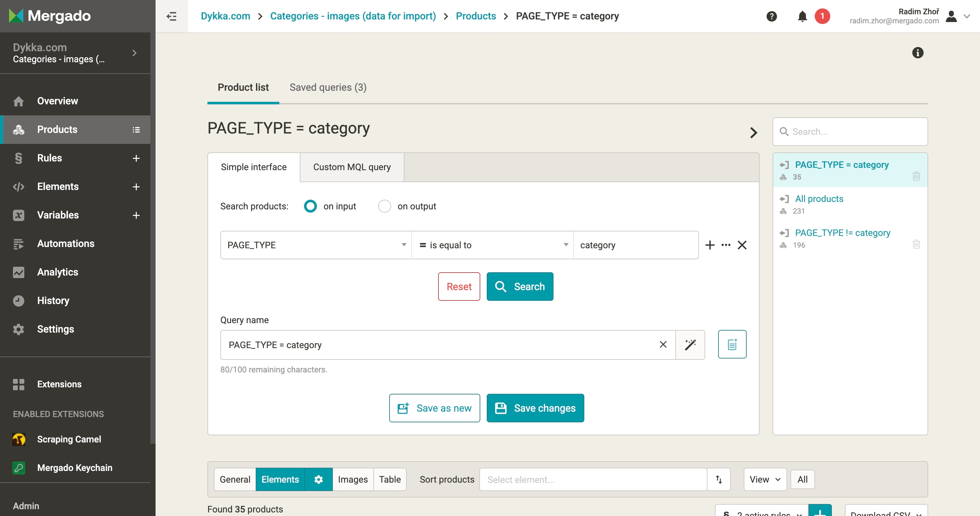
Task: Click the Save changes button
Action: coord(535,408)
